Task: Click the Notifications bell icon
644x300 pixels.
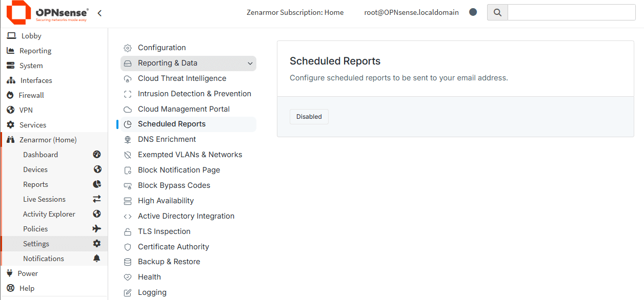Action: point(97,258)
